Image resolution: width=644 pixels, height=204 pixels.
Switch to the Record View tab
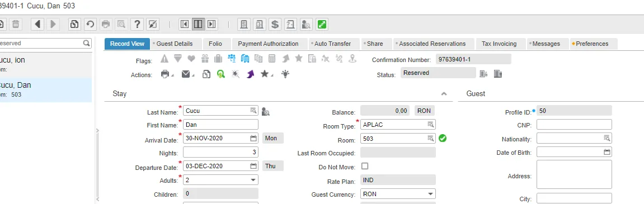pos(128,44)
